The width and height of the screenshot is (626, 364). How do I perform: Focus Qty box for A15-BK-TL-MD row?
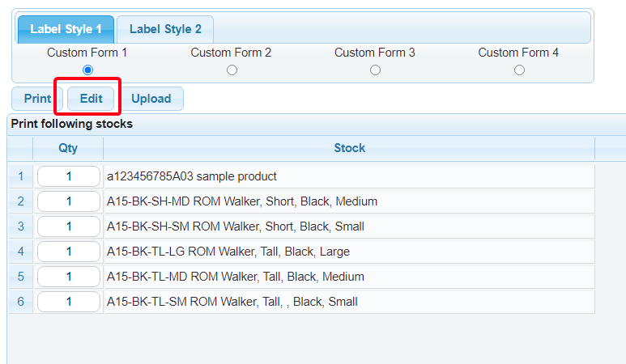tap(69, 277)
